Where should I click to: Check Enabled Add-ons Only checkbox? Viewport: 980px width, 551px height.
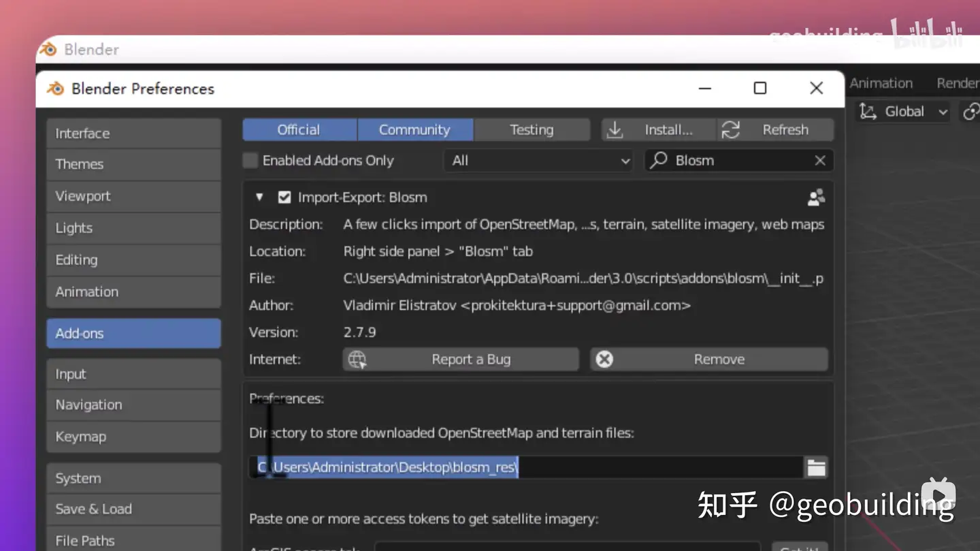(250, 161)
